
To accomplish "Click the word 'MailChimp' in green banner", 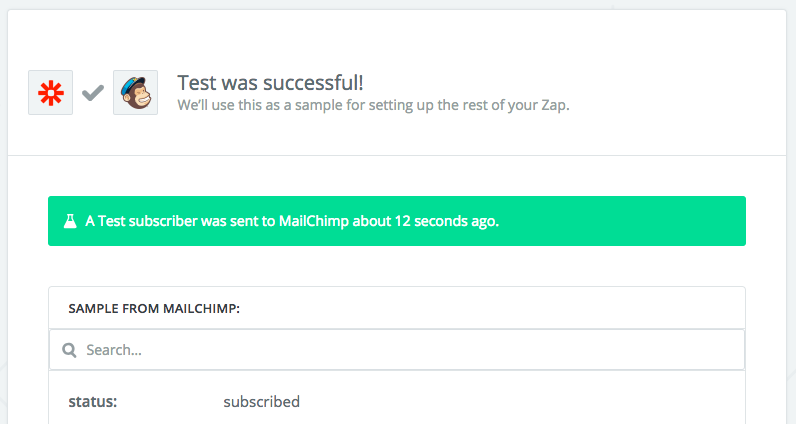I will point(314,221).
